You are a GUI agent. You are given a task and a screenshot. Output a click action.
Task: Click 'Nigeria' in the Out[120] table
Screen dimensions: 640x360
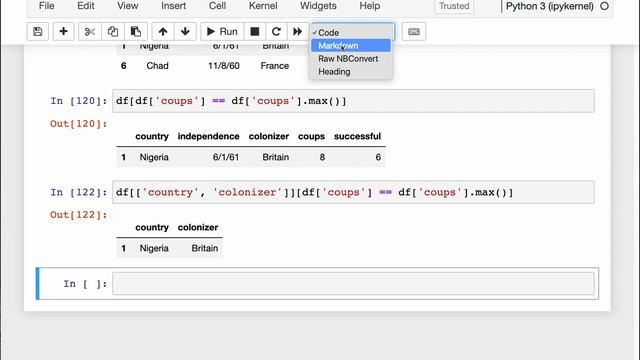[x=154, y=157]
